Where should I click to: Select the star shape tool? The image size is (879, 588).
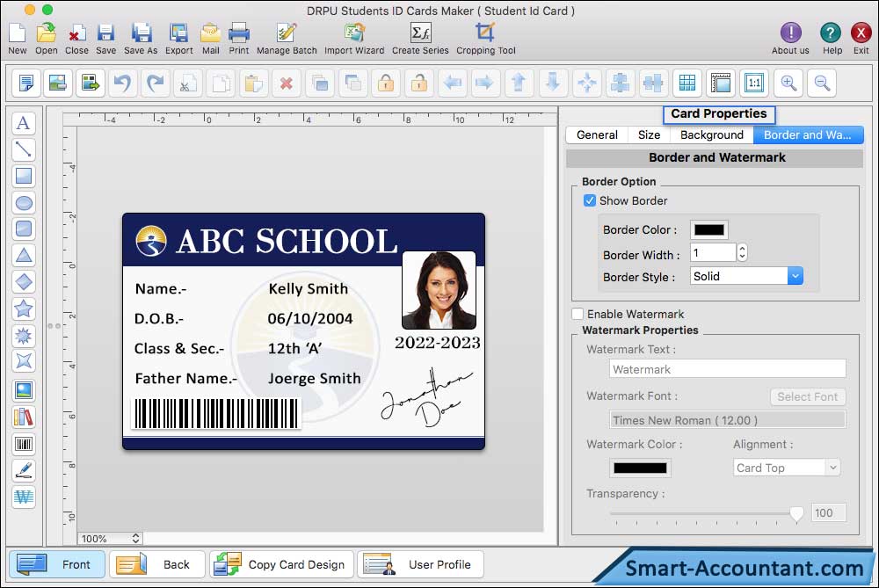pos(24,309)
